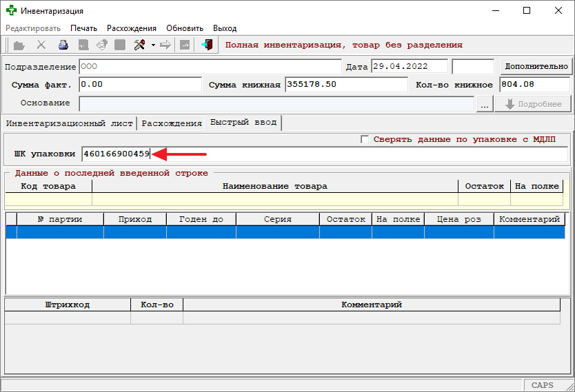Switch to the Расхождения tab
575x392 pixels.
171,123
